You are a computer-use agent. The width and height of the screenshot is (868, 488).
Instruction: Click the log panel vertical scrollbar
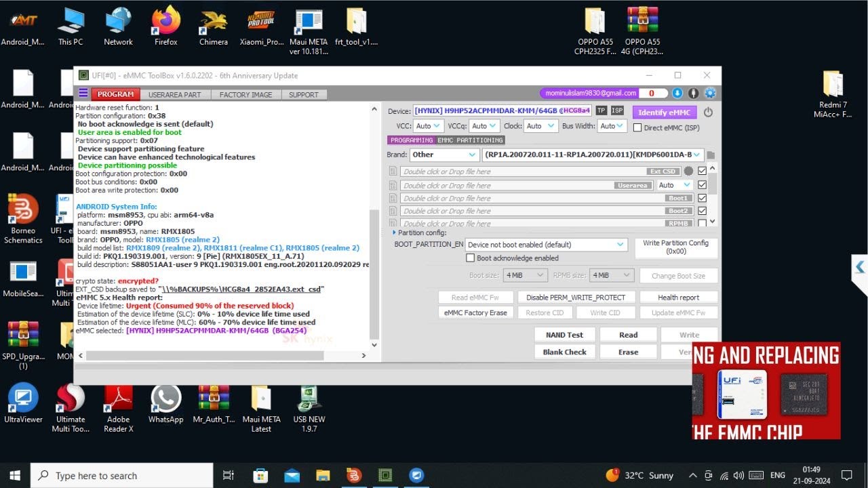click(x=374, y=274)
